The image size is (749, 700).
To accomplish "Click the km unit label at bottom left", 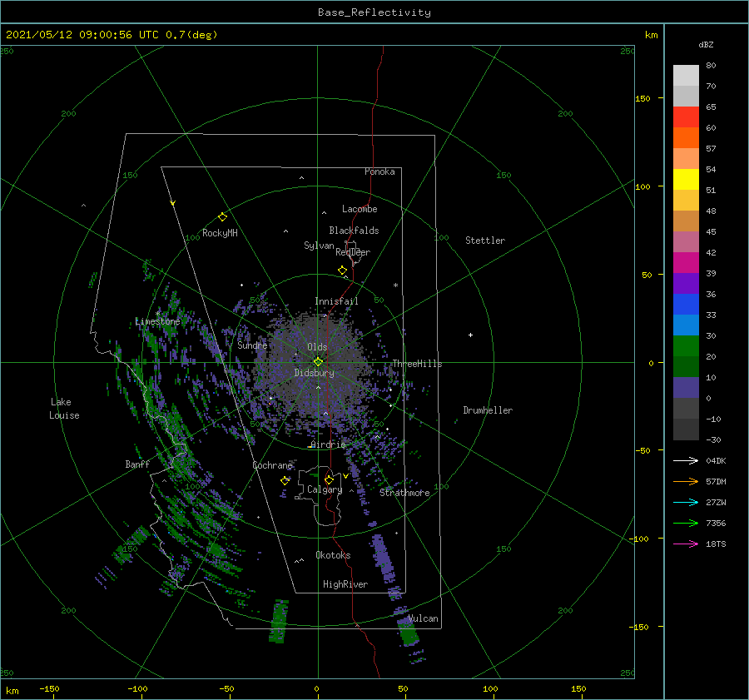I will pos(12,691).
